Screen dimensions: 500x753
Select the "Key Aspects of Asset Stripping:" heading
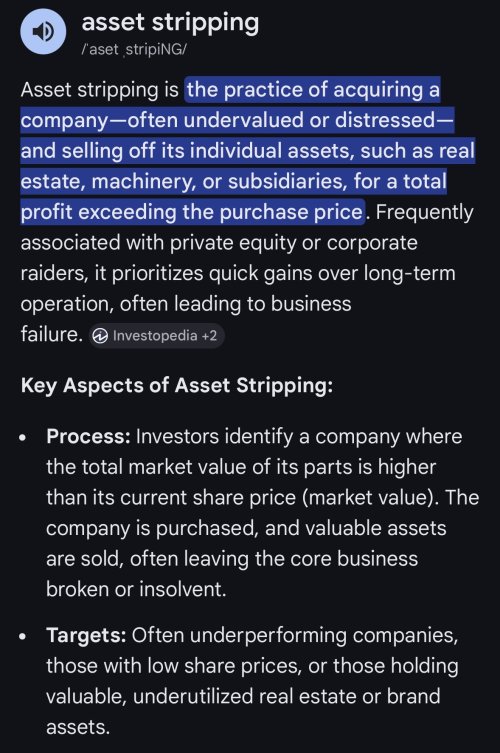pyautogui.click(x=177, y=386)
